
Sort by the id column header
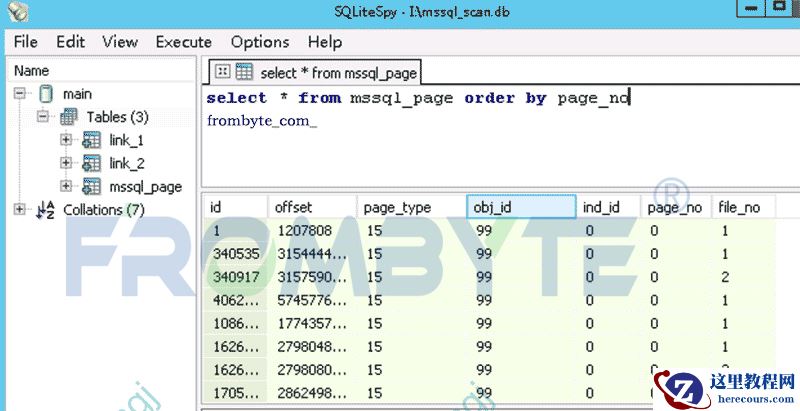point(236,207)
